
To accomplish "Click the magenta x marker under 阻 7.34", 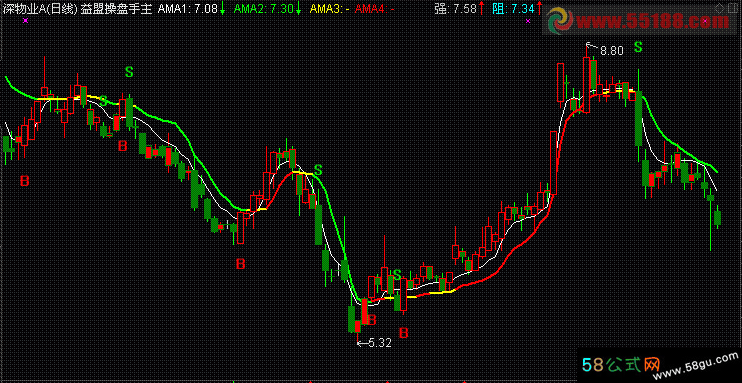I will click(x=528, y=20).
